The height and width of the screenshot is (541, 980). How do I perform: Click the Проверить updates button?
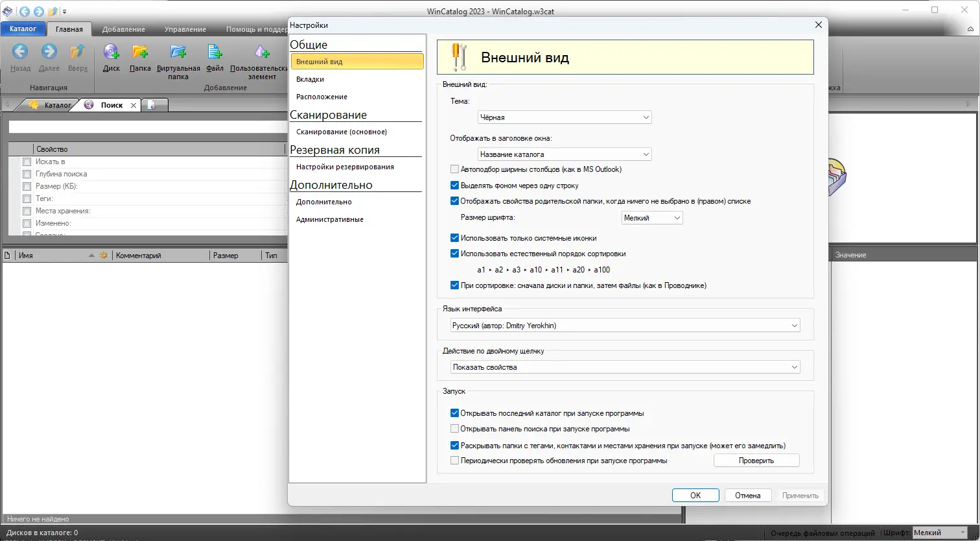[756, 461]
